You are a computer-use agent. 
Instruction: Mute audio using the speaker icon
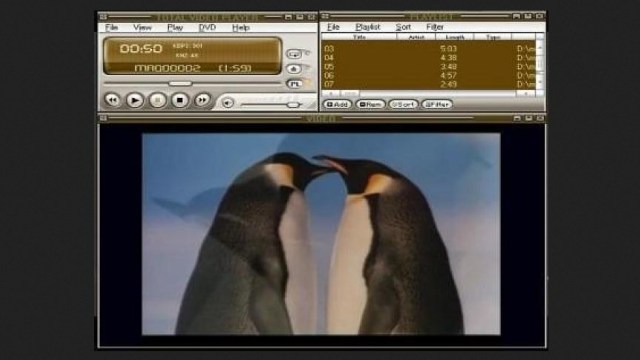pyautogui.click(x=228, y=103)
